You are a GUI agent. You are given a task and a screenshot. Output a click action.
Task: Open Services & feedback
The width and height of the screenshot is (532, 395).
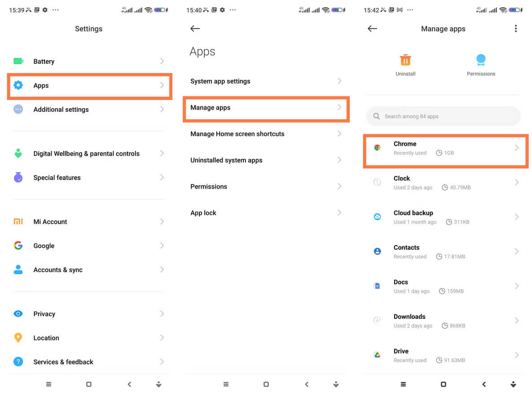pos(89,362)
